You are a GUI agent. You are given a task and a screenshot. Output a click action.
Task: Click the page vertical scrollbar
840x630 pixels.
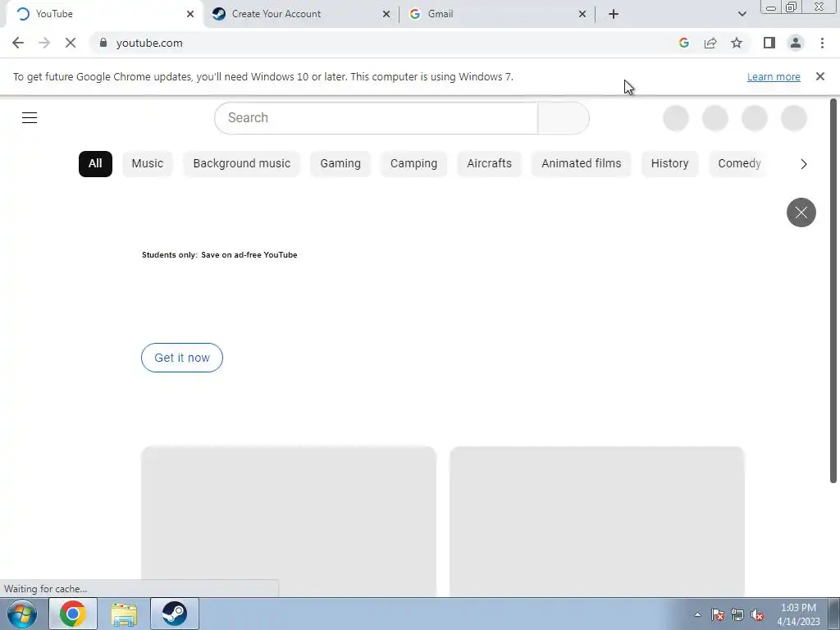833,290
